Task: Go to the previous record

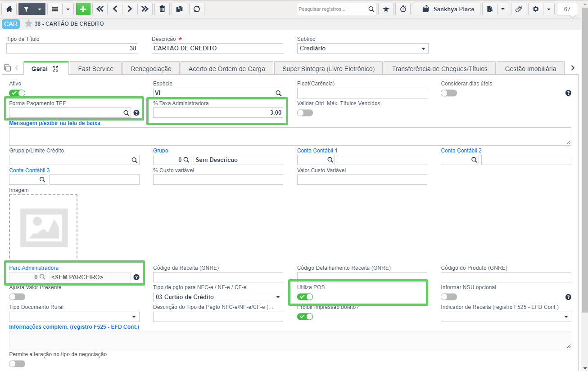Action: [x=115, y=9]
